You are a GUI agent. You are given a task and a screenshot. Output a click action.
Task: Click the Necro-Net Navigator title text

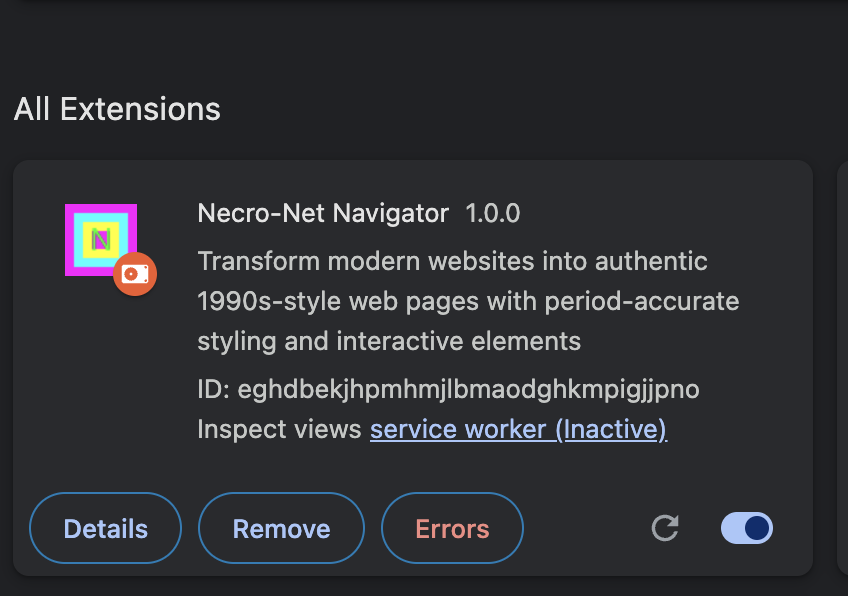(x=323, y=213)
